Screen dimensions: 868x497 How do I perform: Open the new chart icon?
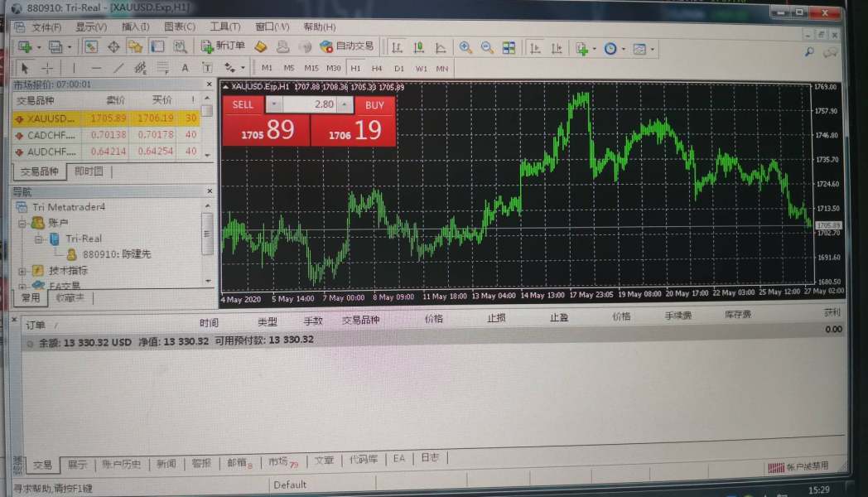24,47
